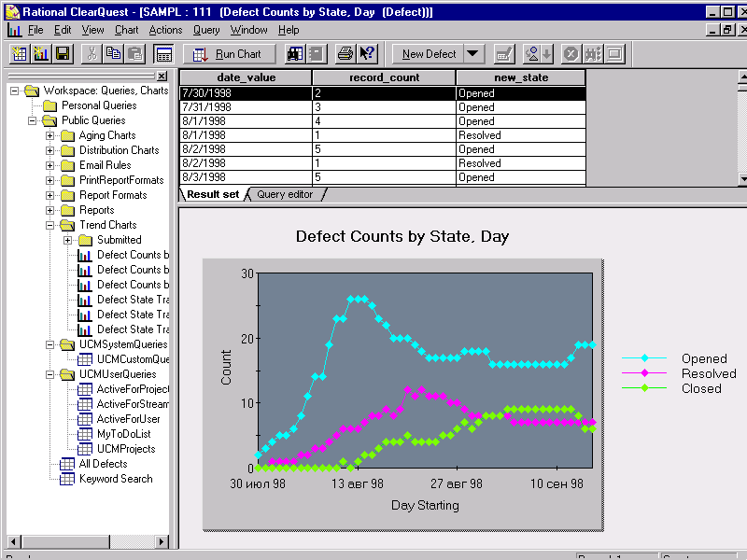Click the ActiveForUser query icon
This screenshot has width=747, height=560.
(85, 419)
